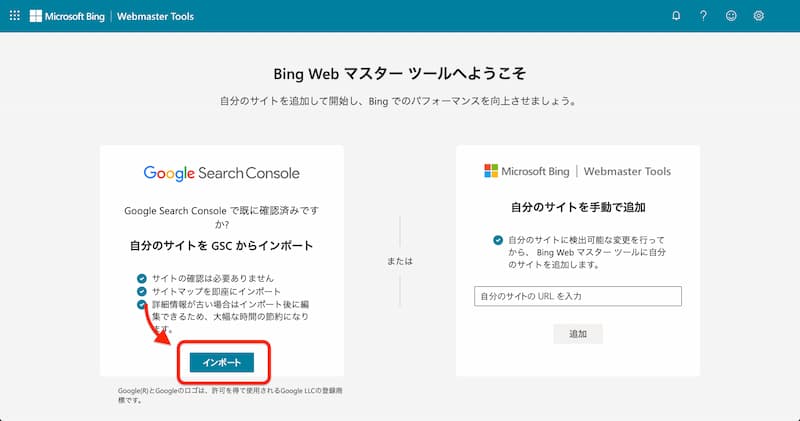Image resolution: width=800 pixels, height=421 pixels.
Task: Select the text または between the cards
Action: [399, 261]
